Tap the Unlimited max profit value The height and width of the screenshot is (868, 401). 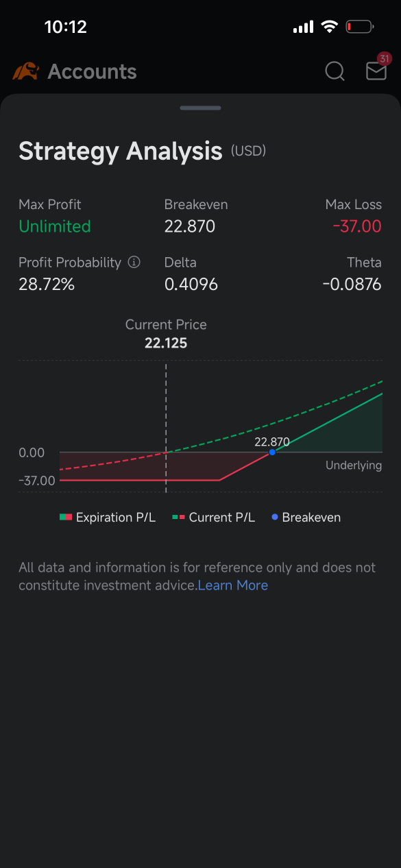[x=55, y=226]
